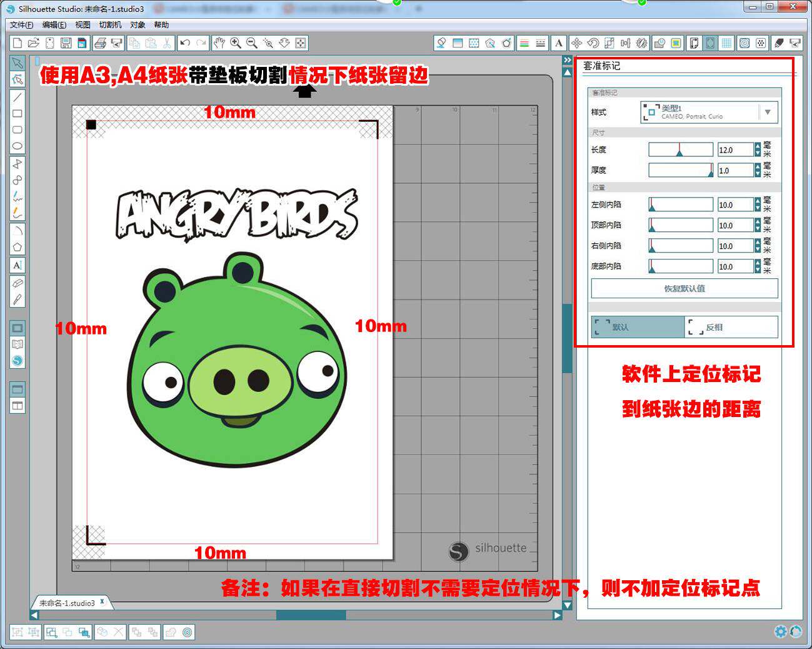Open the Preferences gear icon
Screen dimensions: 812x649
(780, 631)
